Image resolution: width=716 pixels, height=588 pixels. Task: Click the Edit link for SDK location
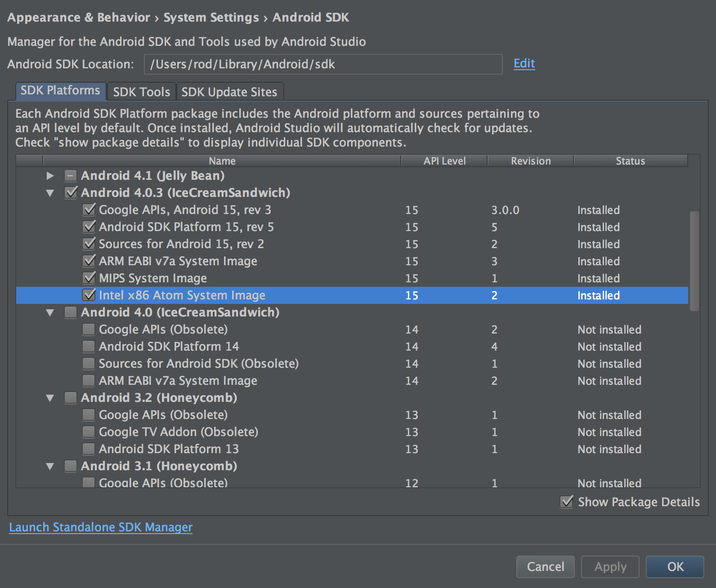pyautogui.click(x=524, y=63)
